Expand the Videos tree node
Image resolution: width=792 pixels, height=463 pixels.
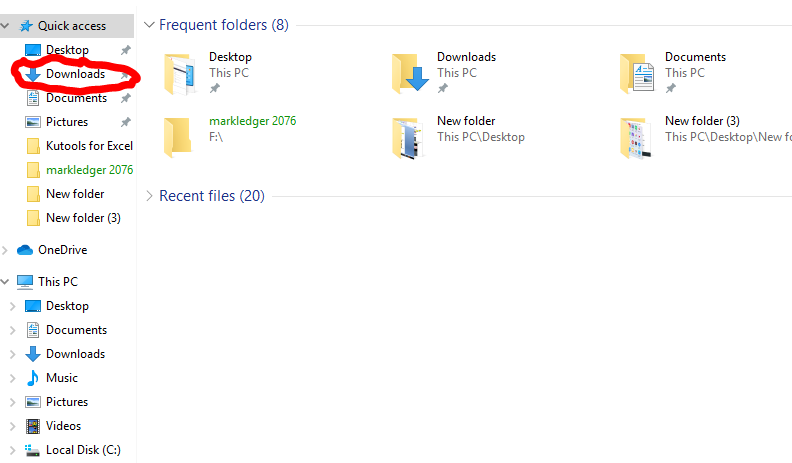point(13,426)
